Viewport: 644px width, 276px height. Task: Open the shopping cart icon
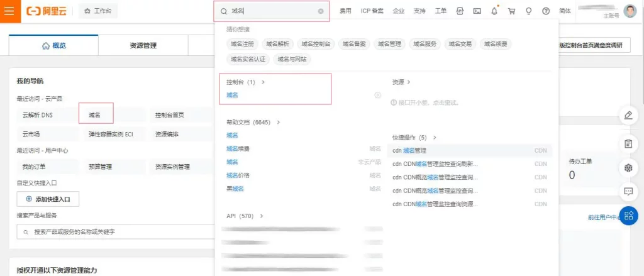point(511,11)
